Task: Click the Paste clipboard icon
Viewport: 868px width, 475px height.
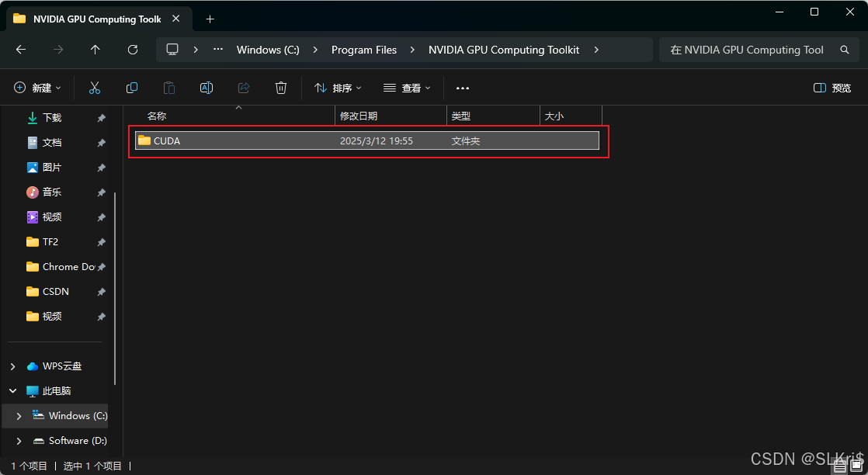Action: (x=168, y=88)
